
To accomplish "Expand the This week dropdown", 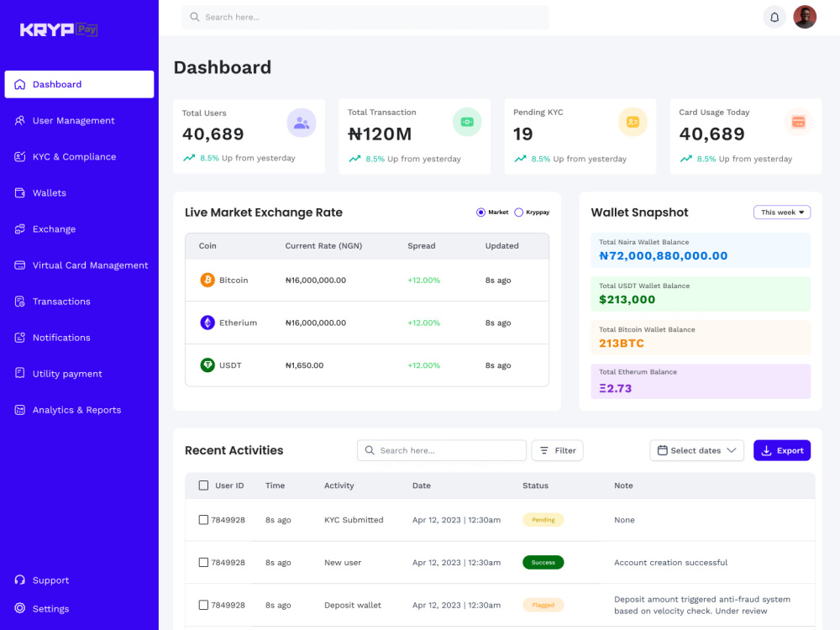I will click(782, 213).
